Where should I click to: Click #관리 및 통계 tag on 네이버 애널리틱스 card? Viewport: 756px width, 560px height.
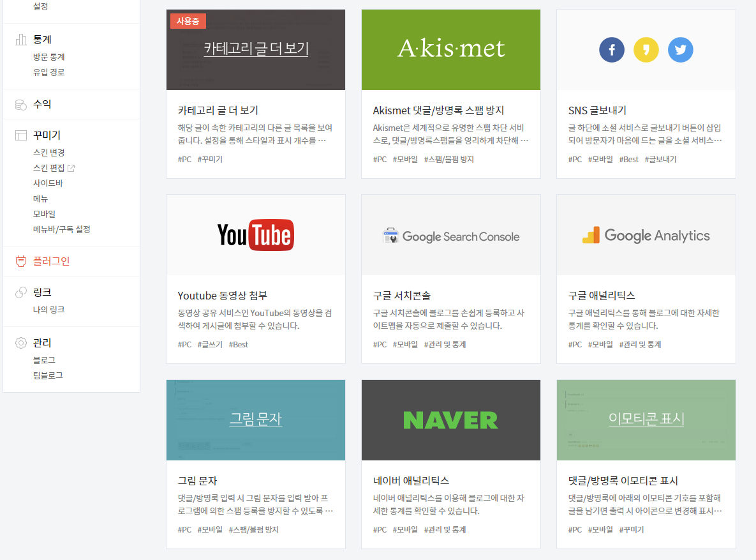tap(445, 529)
